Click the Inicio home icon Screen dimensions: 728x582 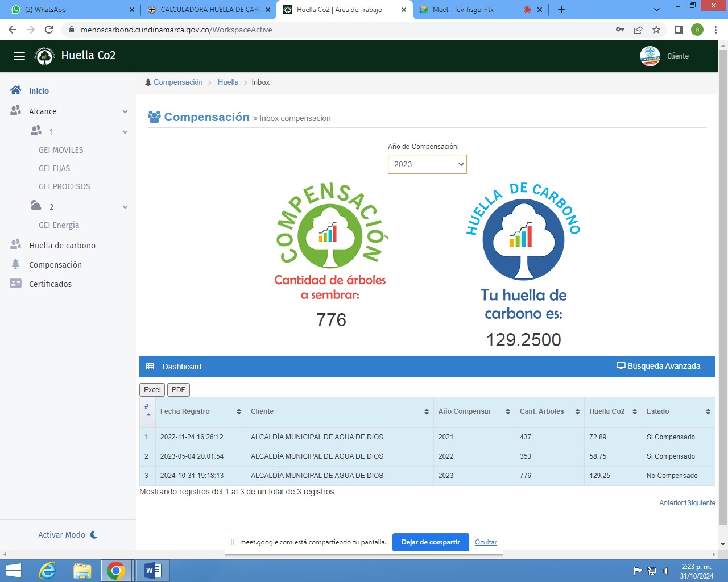(16, 90)
